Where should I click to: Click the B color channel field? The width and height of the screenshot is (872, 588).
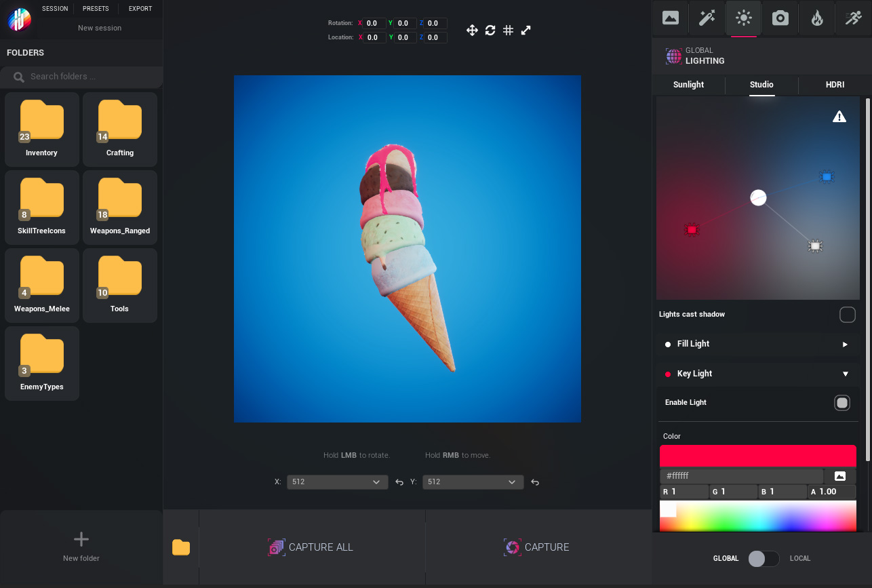(x=782, y=492)
